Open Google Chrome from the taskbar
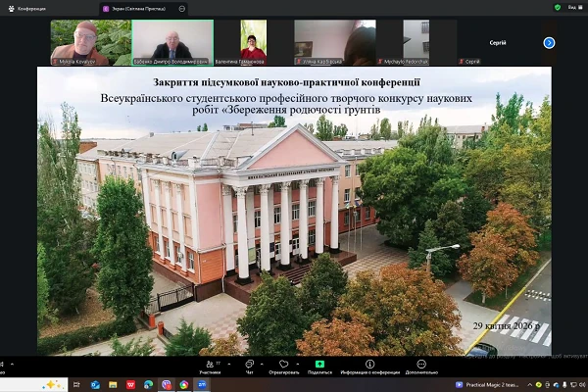The width and height of the screenshot is (588, 392). click(x=184, y=384)
